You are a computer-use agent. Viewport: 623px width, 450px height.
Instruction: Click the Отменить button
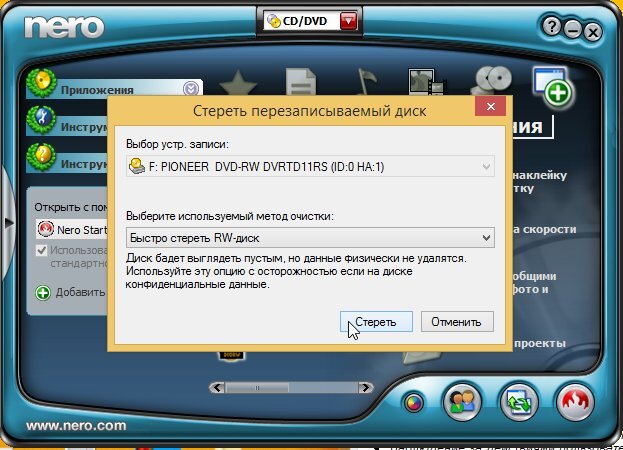[x=457, y=321]
